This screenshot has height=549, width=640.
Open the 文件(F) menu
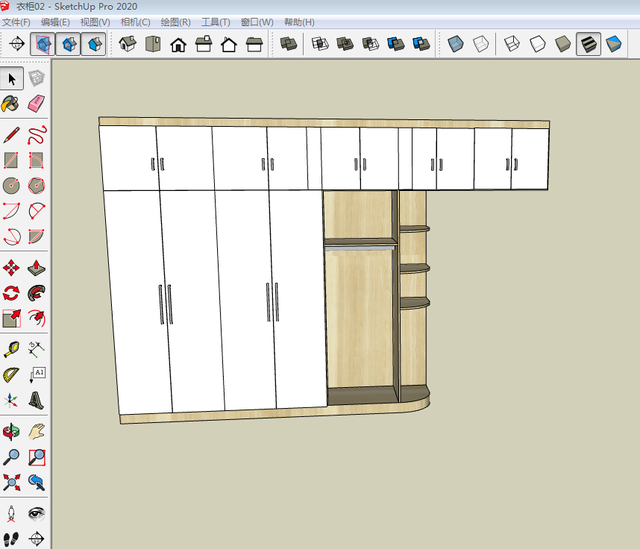[16, 22]
